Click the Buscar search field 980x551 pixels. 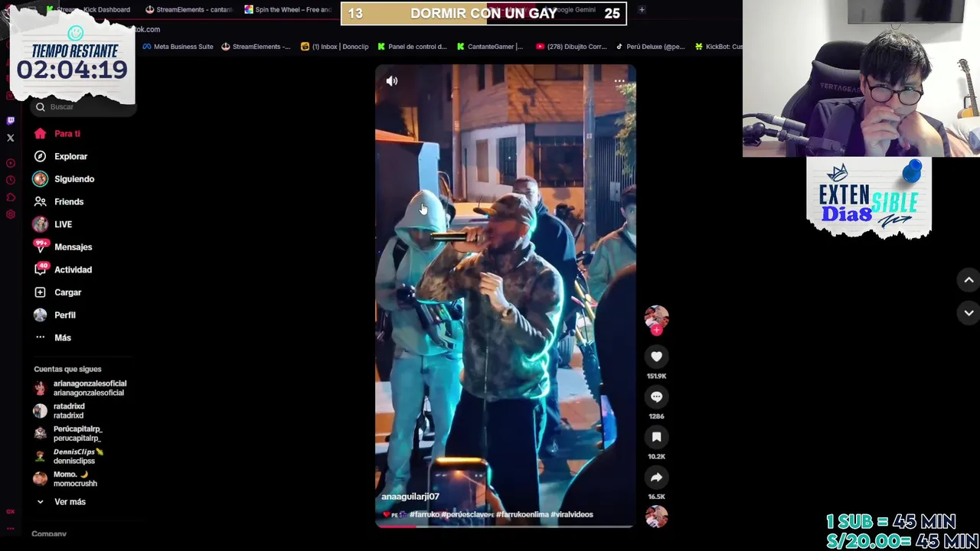[x=84, y=107]
